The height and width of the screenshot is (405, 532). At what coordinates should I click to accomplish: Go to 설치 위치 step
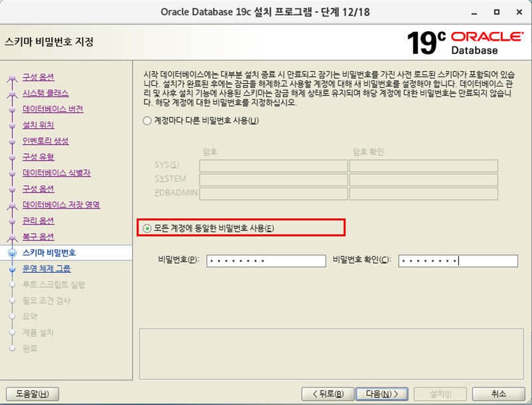(38, 125)
